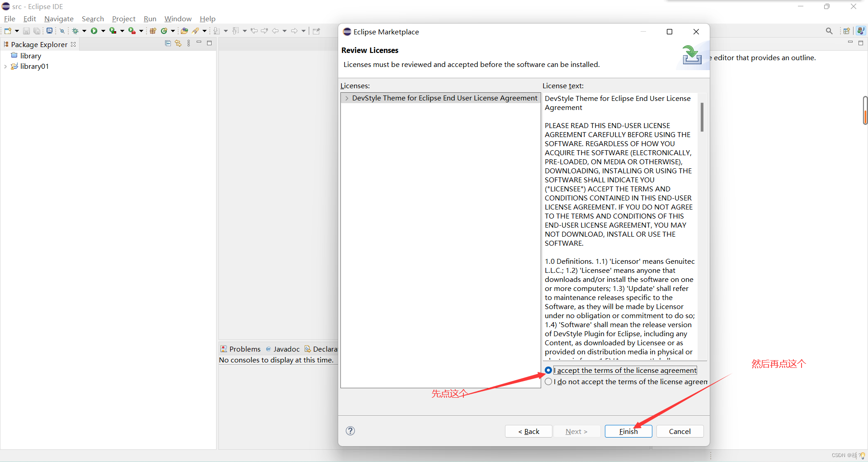Click the help question mark icon
The width and height of the screenshot is (868, 462).
click(x=350, y=431)
